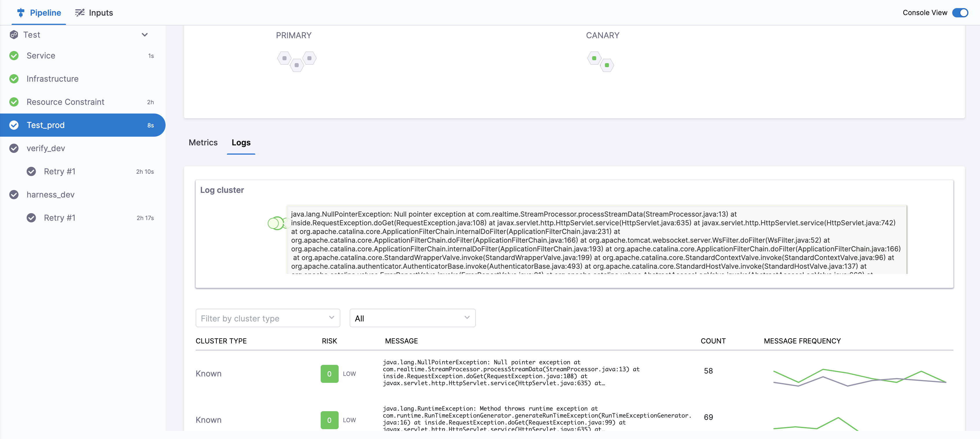Open the Pipeline tab
Screen dimensions: 980x439
pos(39,12)
